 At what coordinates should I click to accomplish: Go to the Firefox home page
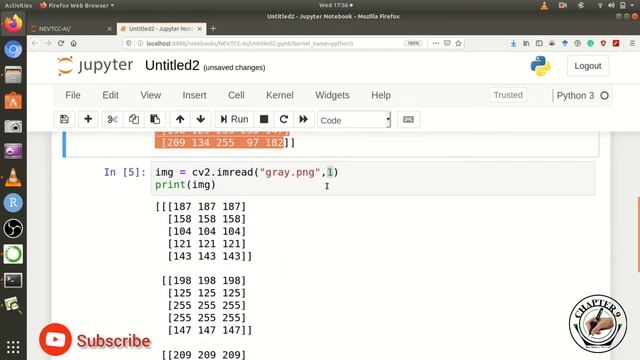(73, 43)
